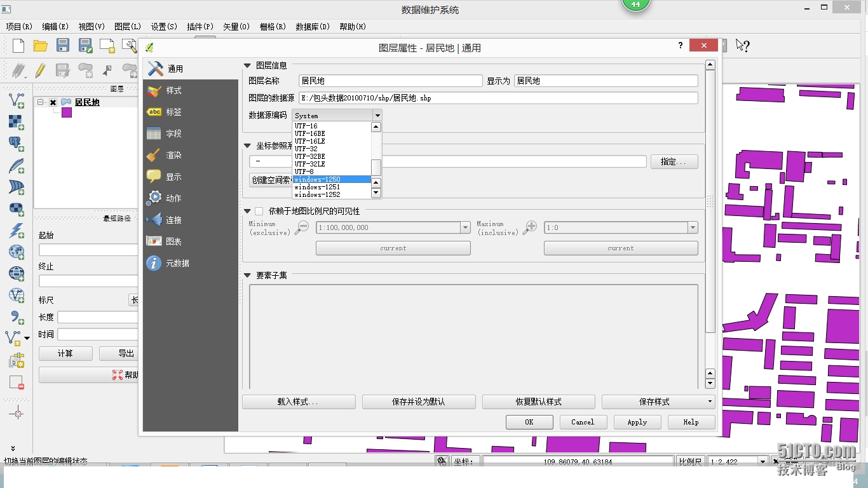Switch to the 元数据 tab

coord(191,263)
